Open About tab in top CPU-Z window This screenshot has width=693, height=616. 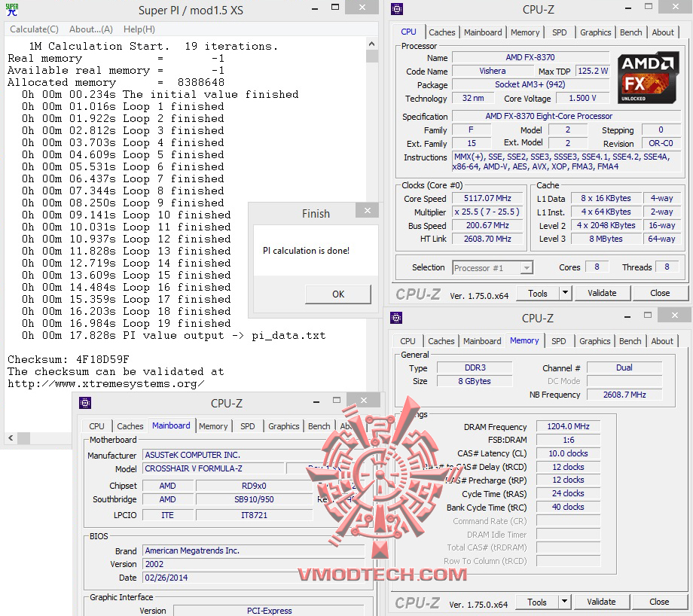[x=663, y=32]
